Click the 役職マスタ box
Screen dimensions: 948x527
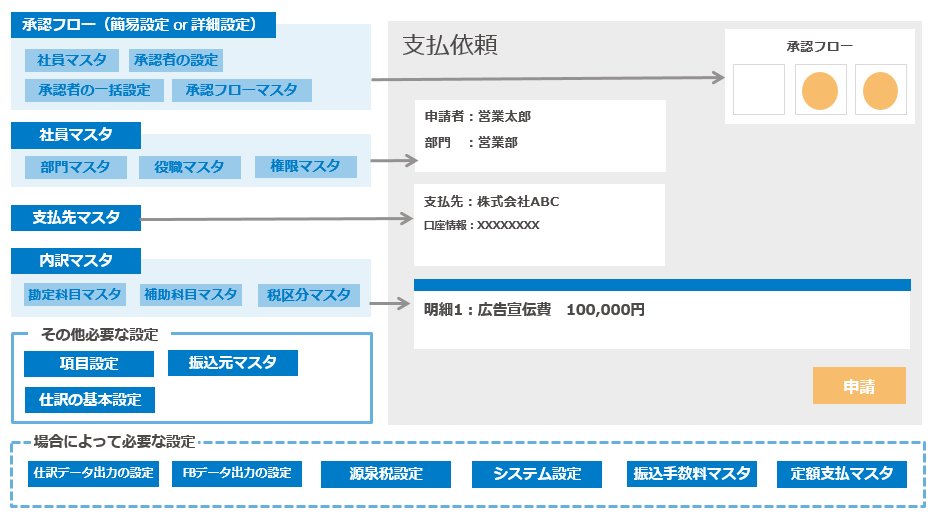pyautogui.click(x=190, y=167)
